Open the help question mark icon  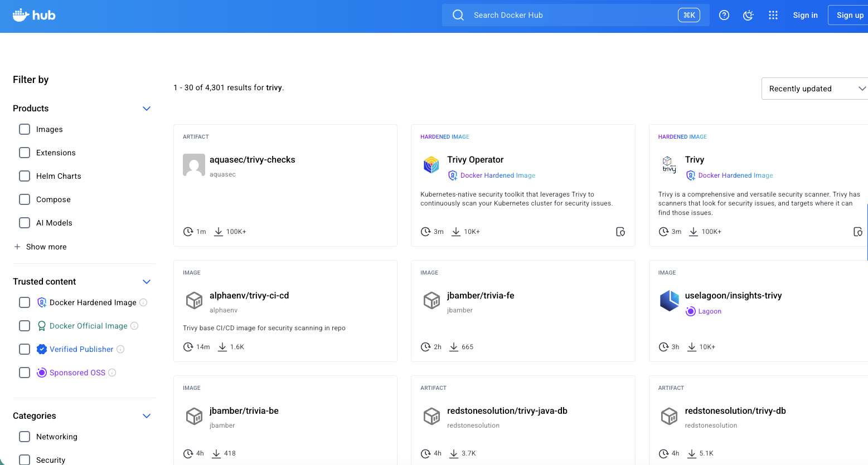724,15
